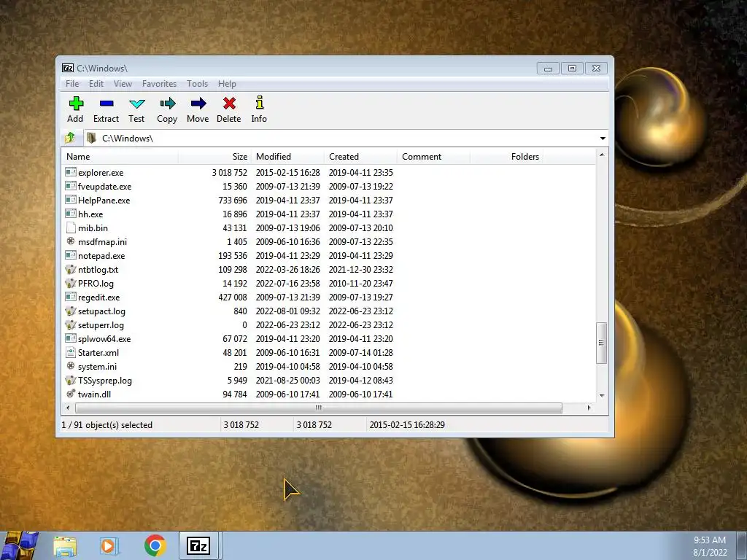Open the Windows Start button
This screenshot has width=747, height=560.
[20, 545]
